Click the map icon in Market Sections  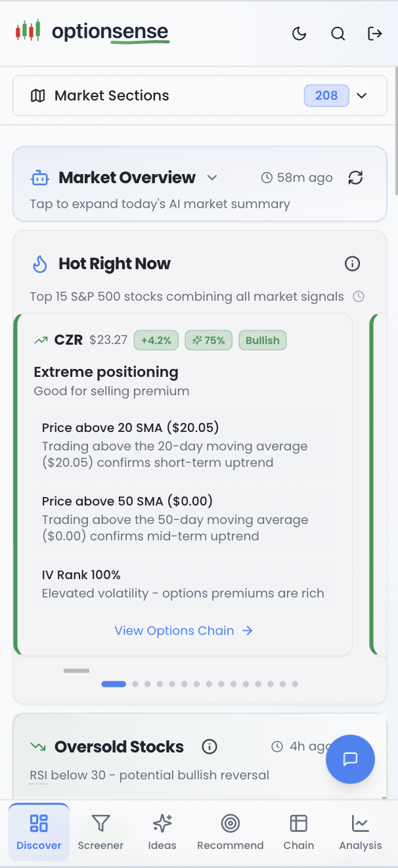tap(38, 96)
